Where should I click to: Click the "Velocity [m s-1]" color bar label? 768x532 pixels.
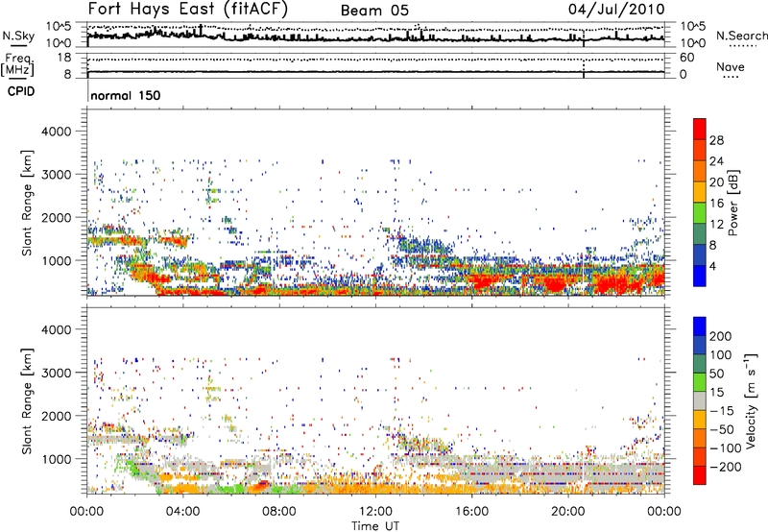(751, 400)
